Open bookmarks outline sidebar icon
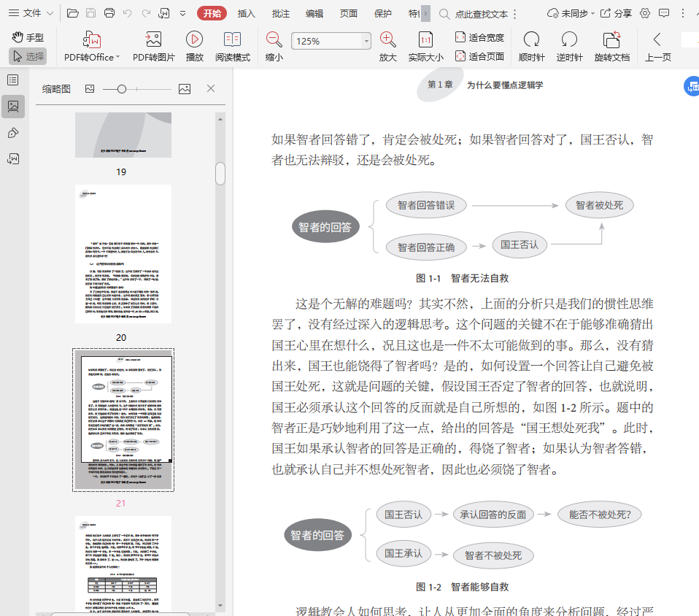This screenshot has width=699, height=616. (x=12, y=80)
